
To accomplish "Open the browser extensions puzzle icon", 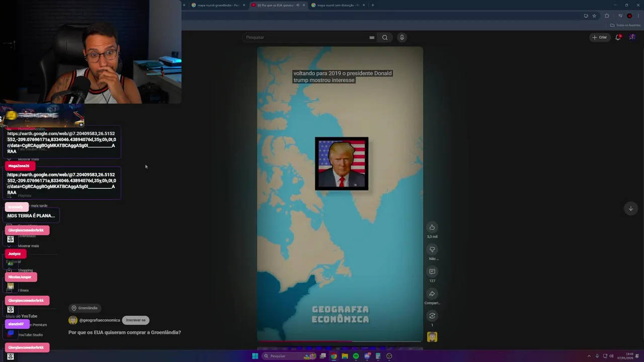I will (607, 16).
